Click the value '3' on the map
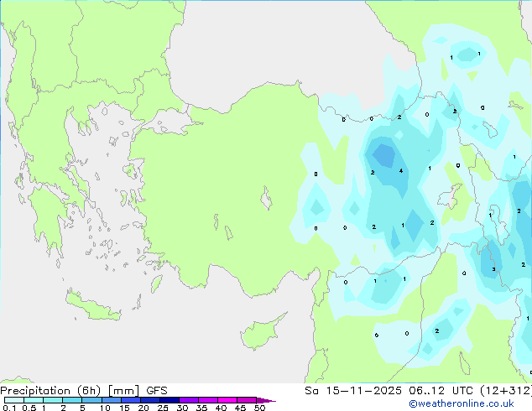532x411 pixels. pyautogui.click(x=493, y=269)
